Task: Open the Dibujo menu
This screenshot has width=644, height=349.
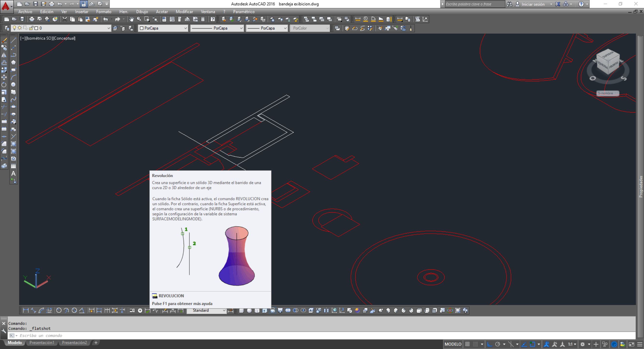Action: [x=142, y=12]
